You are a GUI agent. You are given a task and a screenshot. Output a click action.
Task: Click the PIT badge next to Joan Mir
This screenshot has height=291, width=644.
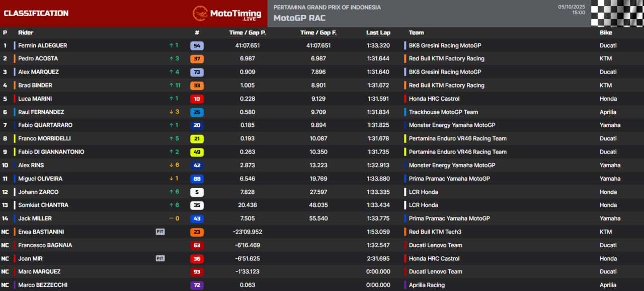160,259
